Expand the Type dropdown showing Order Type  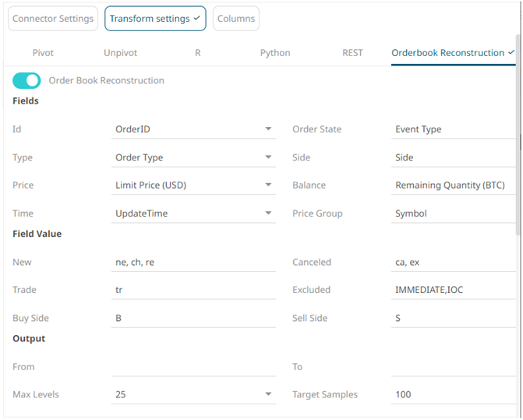coord(195,157)
